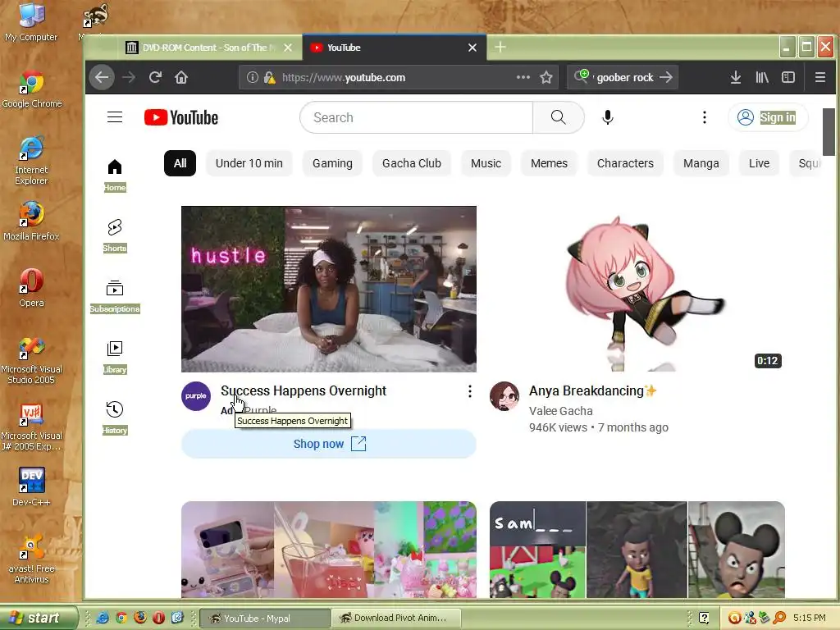The height and width of the screenshot is (630, 840).
Task: Open the browser home page icon
Action: (x=181, y=78)
